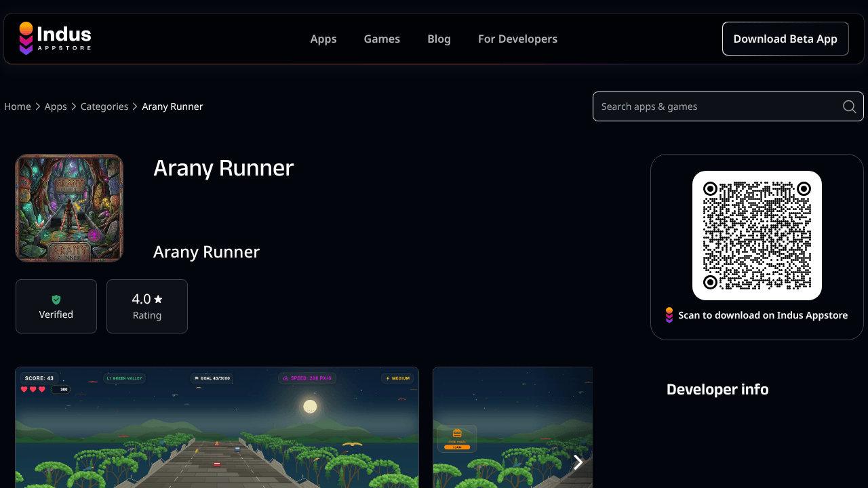This screenshot has width=868, height=488.
Task: Open the Games menu item
Action: click(382, 39)
